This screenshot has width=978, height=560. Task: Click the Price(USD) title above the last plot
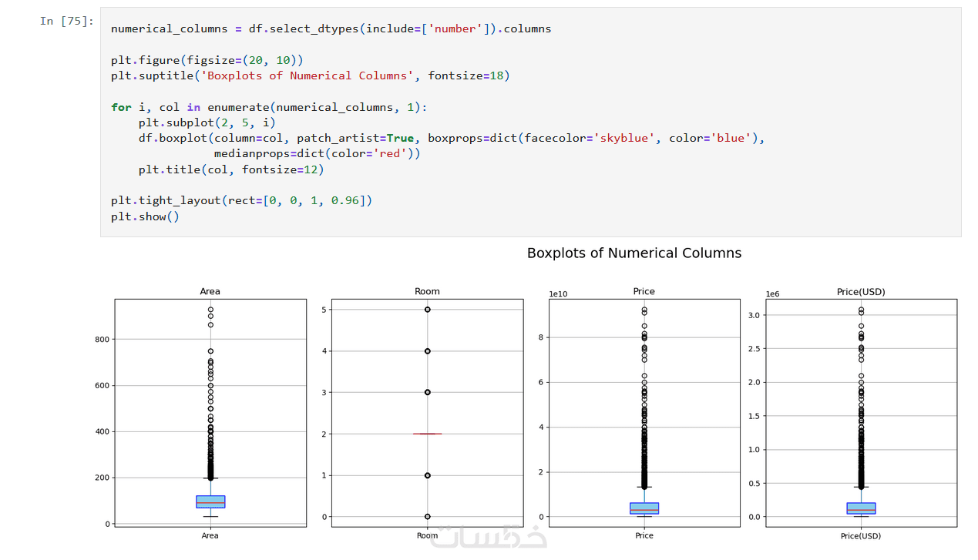pos(861,291)
